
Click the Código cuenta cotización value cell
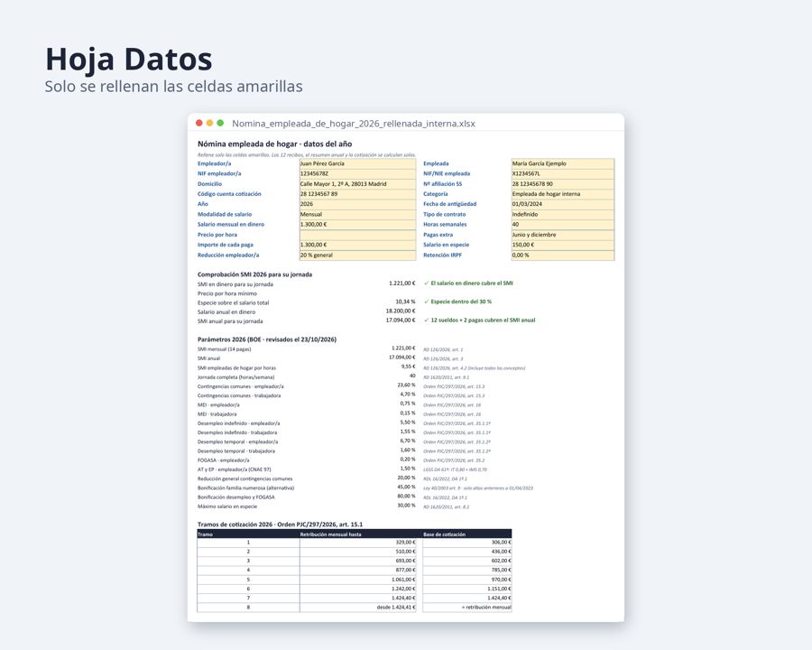pos(357,194)
